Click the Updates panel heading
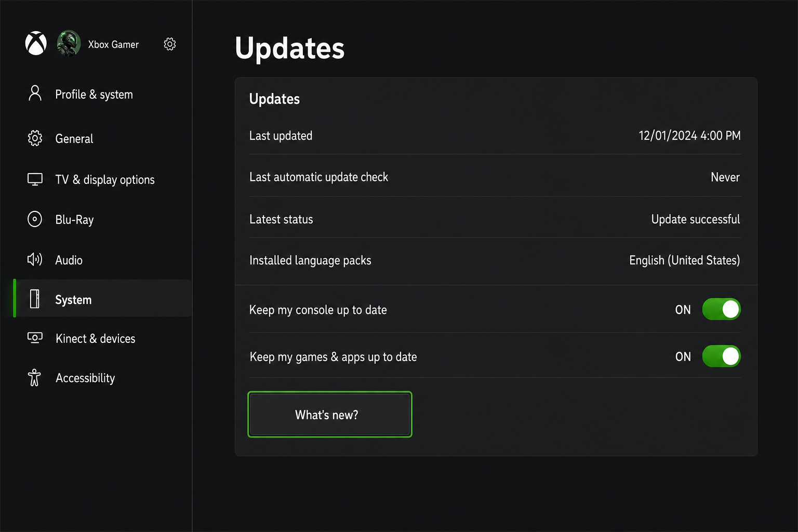798x532 pixels. [274, 99]
